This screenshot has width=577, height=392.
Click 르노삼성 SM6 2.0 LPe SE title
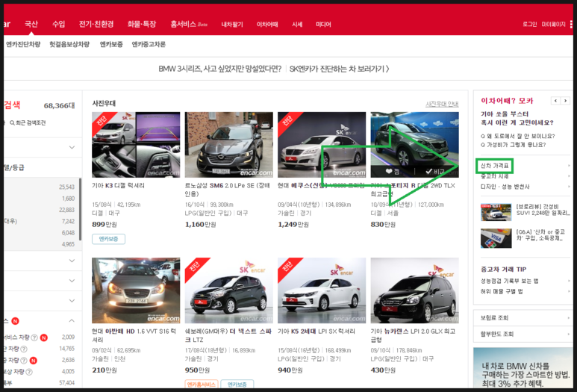(x=227, y=190)
